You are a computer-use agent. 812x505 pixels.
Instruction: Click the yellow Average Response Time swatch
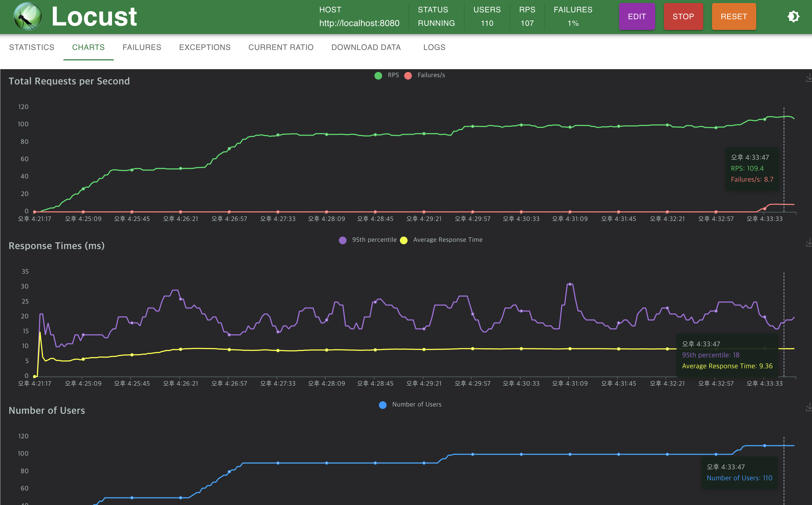[404, 240]
